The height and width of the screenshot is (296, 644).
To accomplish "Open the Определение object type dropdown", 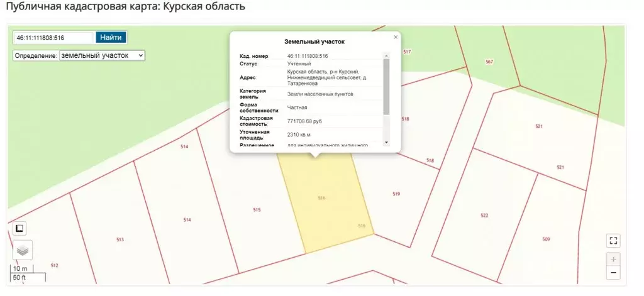I will (x=102, y=55).
